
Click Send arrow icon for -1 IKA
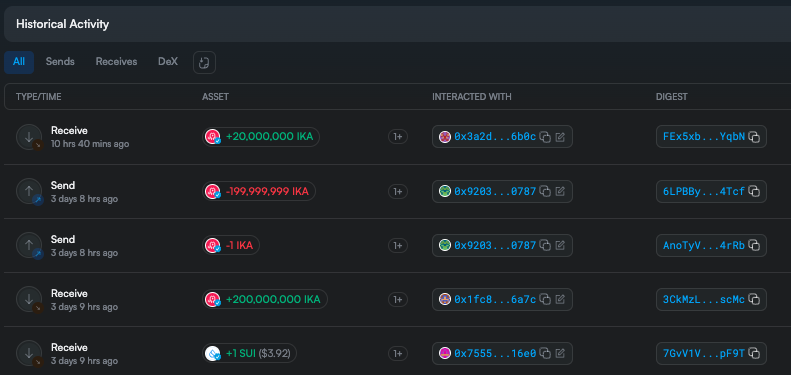tap(29, 245)
